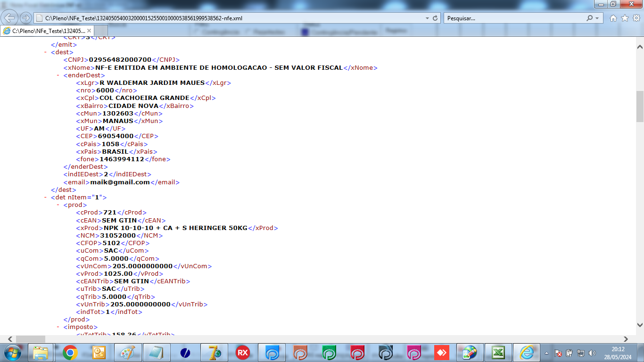
Task: Refresh the XML page
Action: pos(435,18)
